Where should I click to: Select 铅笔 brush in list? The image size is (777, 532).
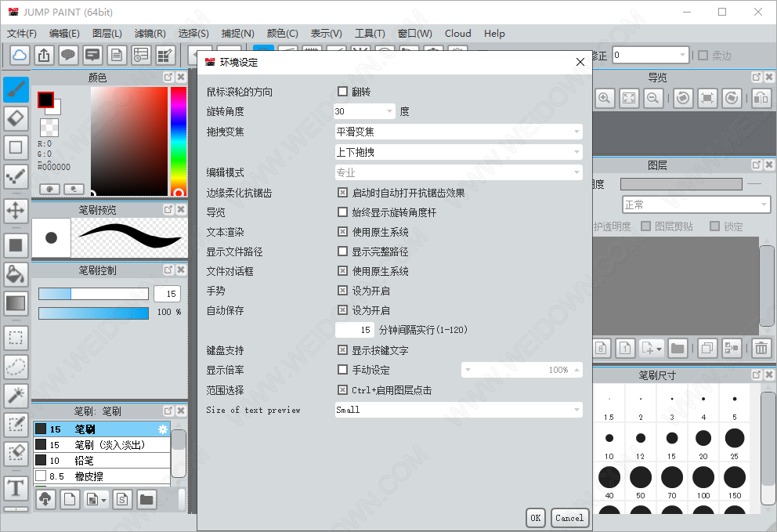(102, 461)
